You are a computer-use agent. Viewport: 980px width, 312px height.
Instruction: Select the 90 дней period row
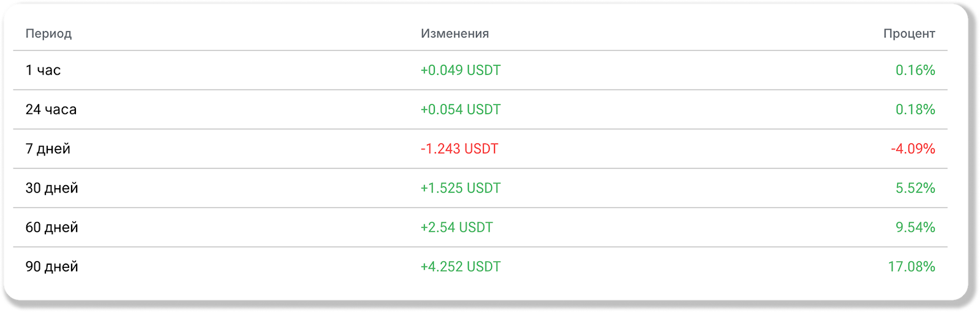click(x=480, y=267)
